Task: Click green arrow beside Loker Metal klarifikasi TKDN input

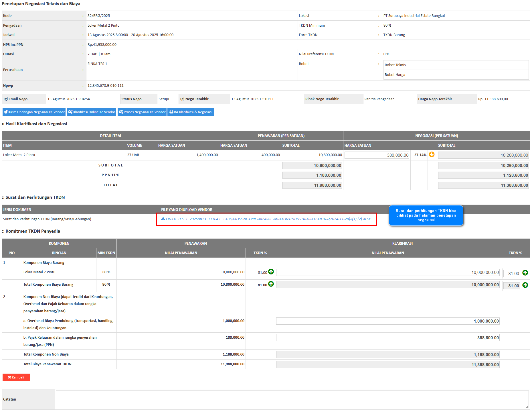Action: pyautogui.click(x=525, y=273)
